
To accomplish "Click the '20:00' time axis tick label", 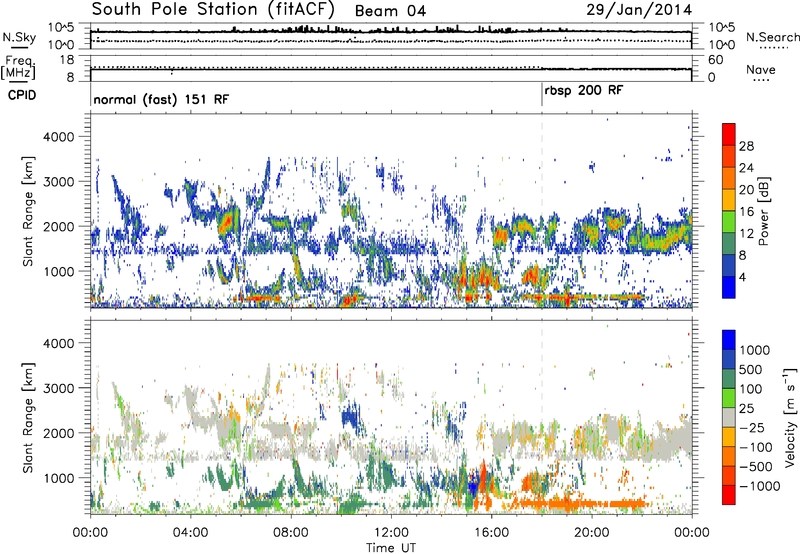I will pos(591,533).
